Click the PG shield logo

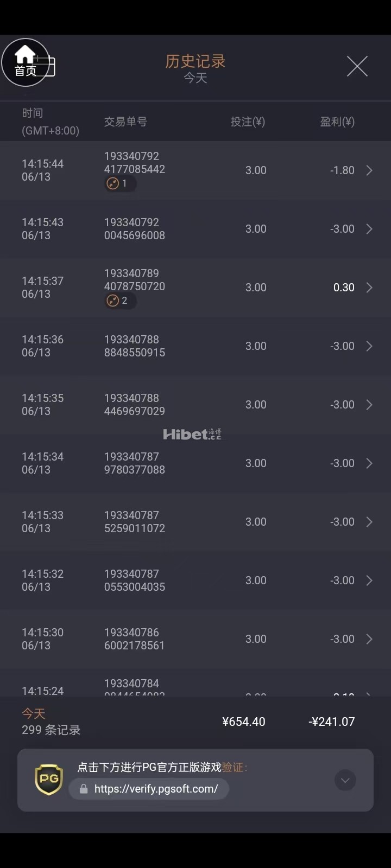(49, 780)
